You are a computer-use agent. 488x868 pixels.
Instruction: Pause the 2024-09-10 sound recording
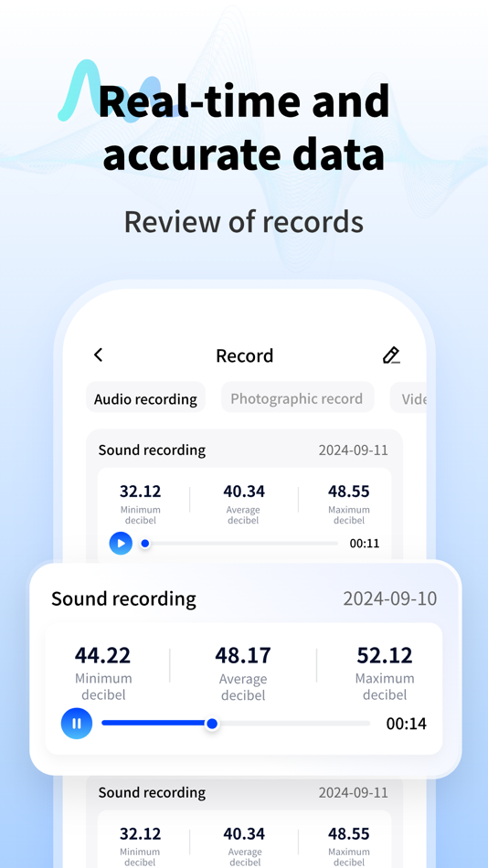(77, 723)
